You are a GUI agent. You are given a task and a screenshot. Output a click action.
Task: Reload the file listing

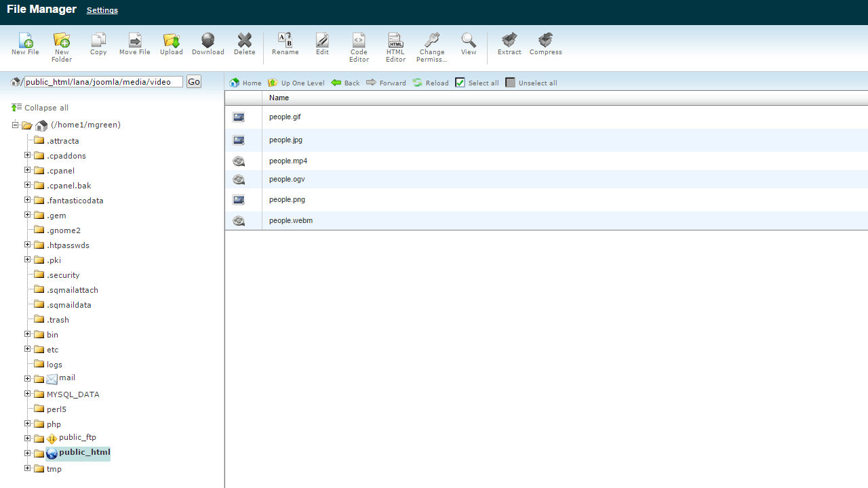(x=431, y=83)
